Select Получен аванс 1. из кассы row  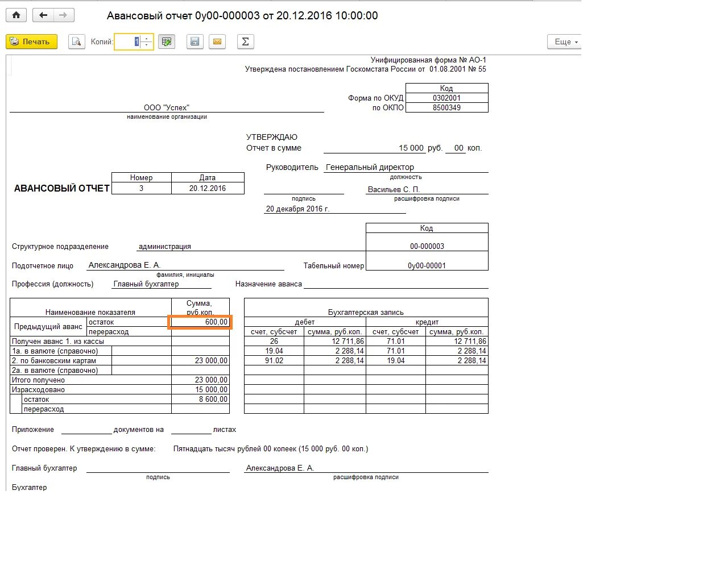(x=90, y=341)
